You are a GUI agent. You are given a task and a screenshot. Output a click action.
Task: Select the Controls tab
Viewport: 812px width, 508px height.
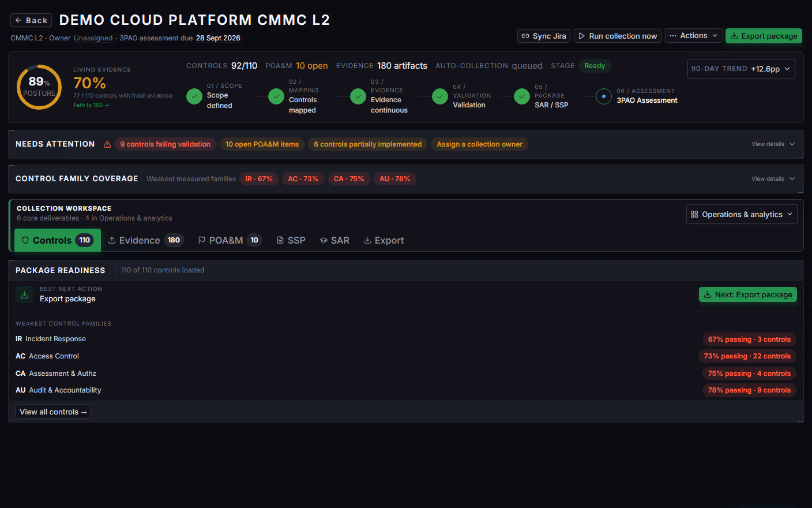[58, 240]
